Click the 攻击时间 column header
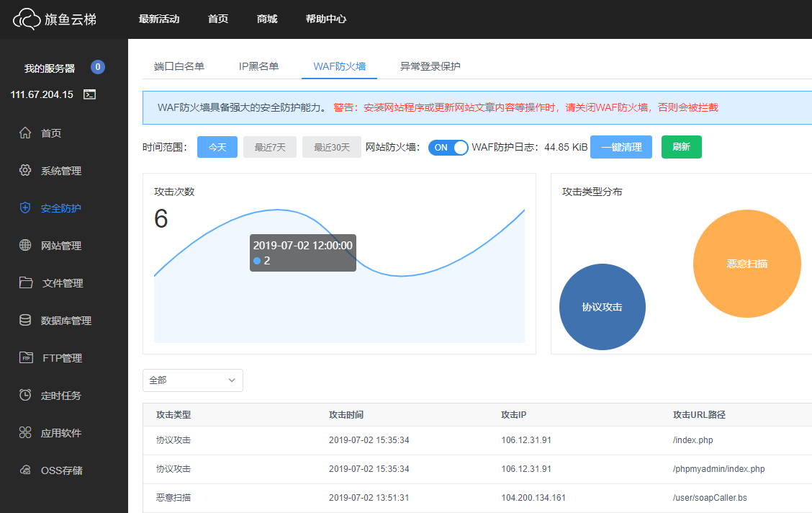812x513 pixels. (346, 414)
